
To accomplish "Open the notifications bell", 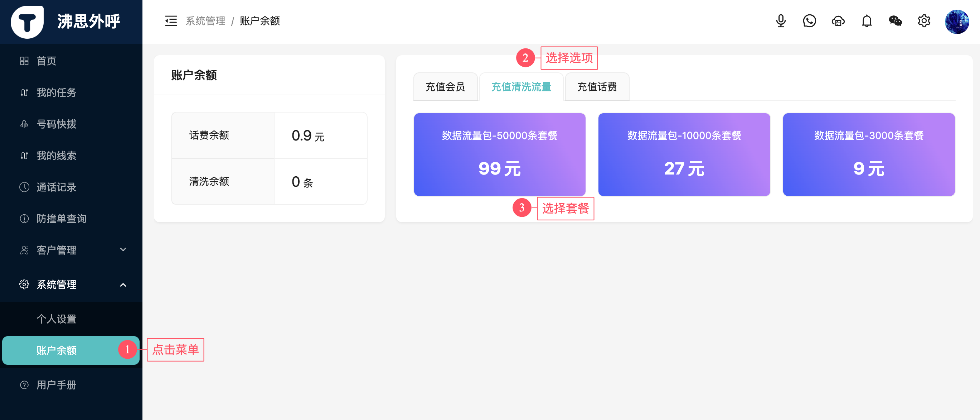I will (x=867, y=21).
